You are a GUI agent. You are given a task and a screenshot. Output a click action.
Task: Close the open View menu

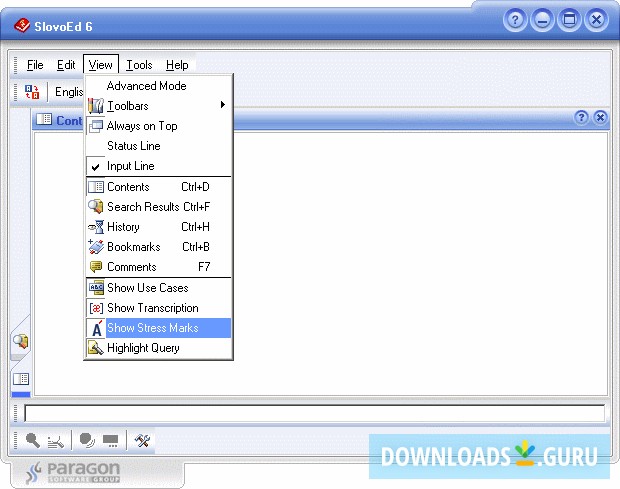[100, 64]
